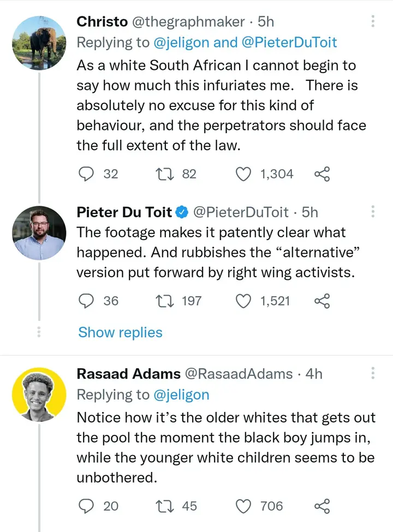
Task: Retweet Pieter Du Toit's tweet
Action: click(163, 301)
